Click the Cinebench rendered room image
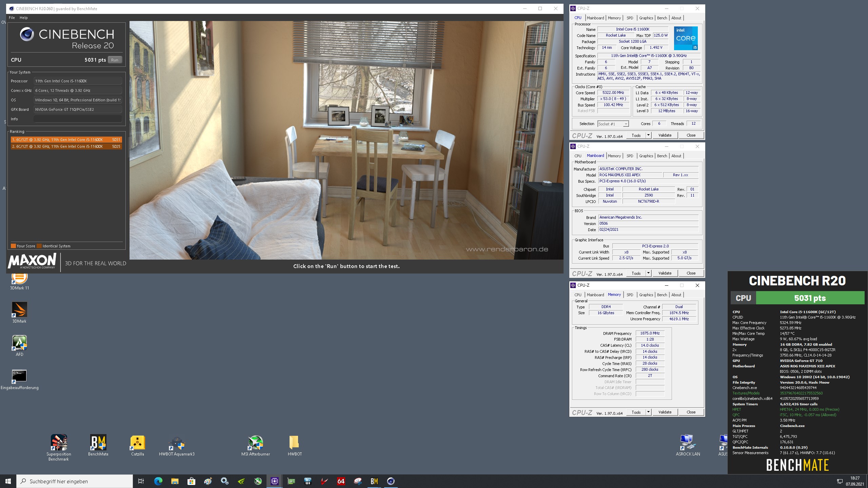The width and height of the screenshot is (868, 488). coord(346,140)
